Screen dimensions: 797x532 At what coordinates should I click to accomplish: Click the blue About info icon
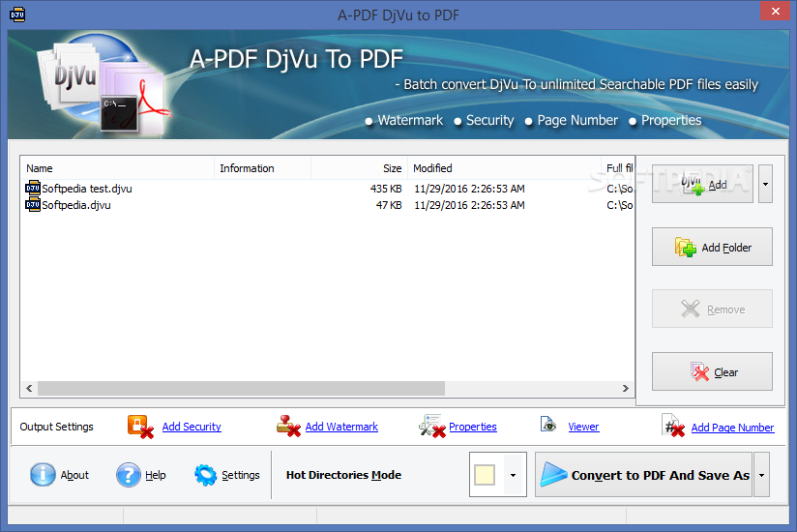(x=43, y=475)
